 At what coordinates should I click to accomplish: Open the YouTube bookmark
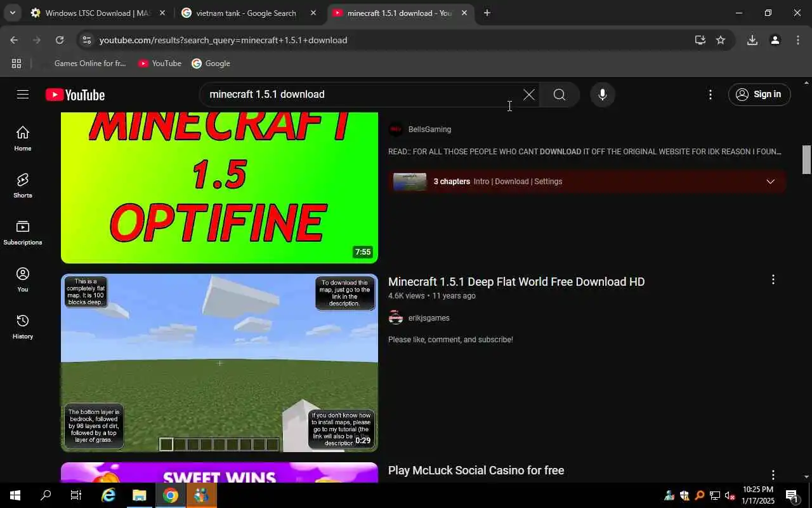pos(160,63)
